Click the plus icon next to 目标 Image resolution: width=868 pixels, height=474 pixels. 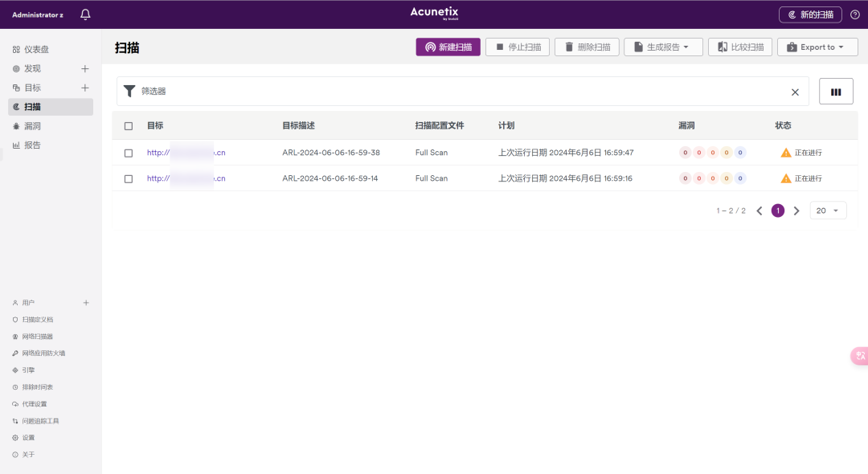(85, 88)
